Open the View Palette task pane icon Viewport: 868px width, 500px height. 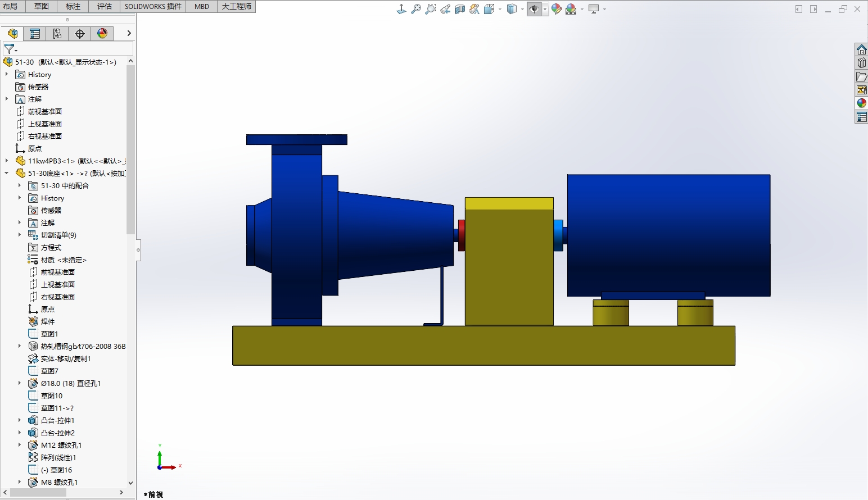click(x=862, y=90)
